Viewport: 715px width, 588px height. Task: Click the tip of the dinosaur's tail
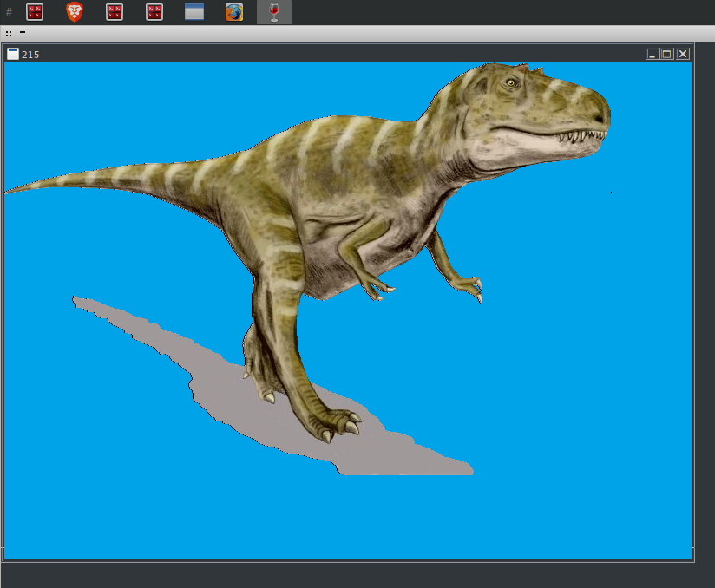click(x=10, y=191)
